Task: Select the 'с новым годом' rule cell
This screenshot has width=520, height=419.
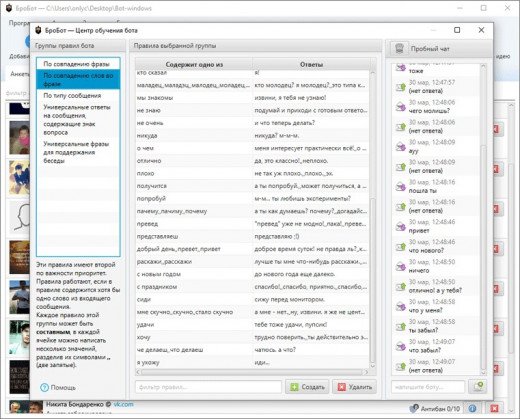Action: (x=194, y=274)
